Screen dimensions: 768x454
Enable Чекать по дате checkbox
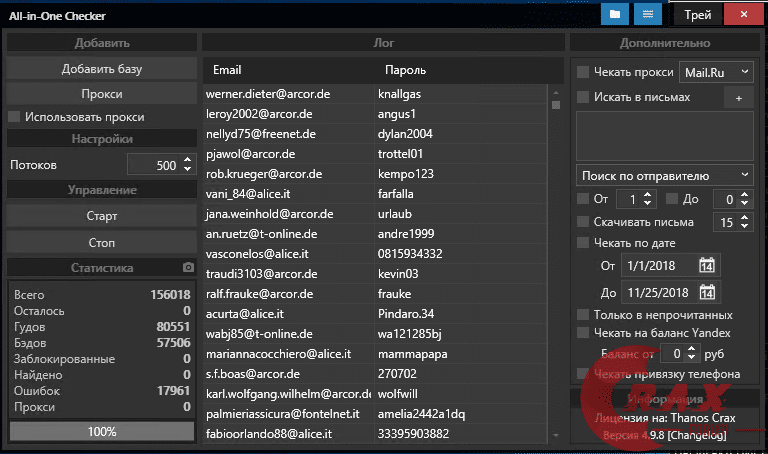pos(583,242)
